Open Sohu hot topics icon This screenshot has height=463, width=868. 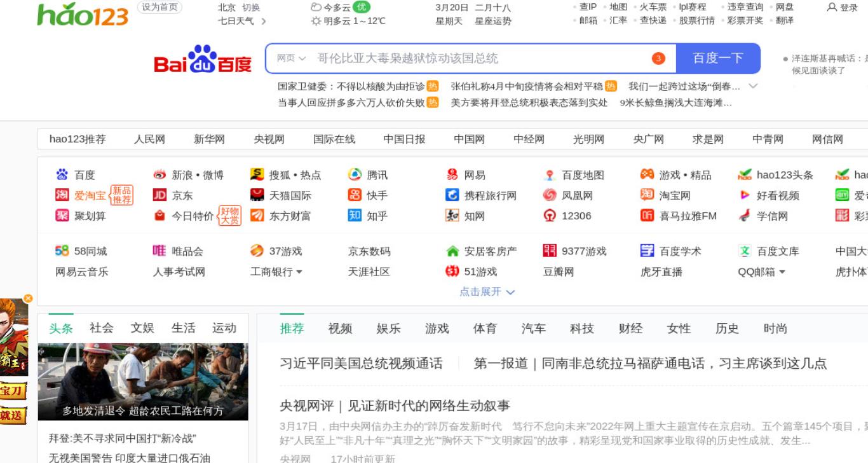coord(257,175)
